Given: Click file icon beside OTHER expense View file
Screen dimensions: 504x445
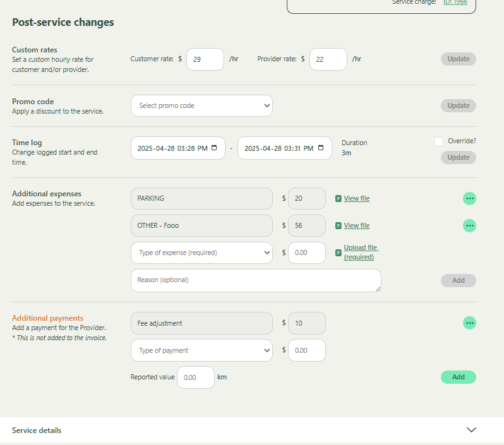Looking at the screenshot, I should pos(339,225).
